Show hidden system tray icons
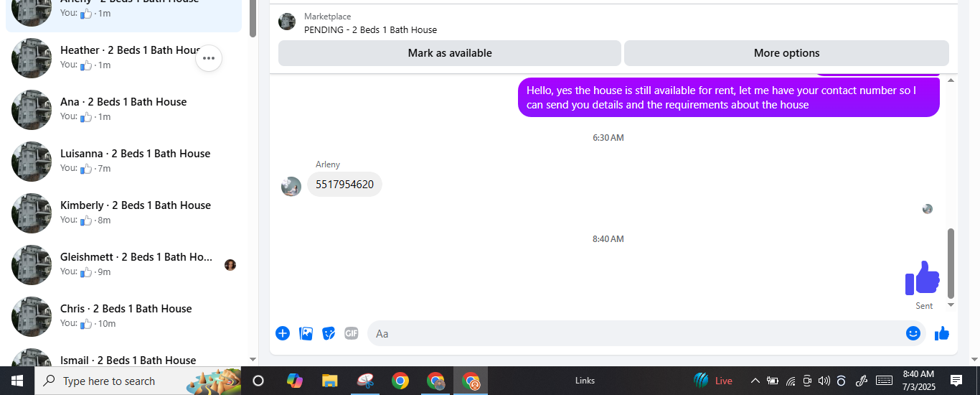Image resolution: width=980 pixels, height=395 pixels. tap(755, 381)
